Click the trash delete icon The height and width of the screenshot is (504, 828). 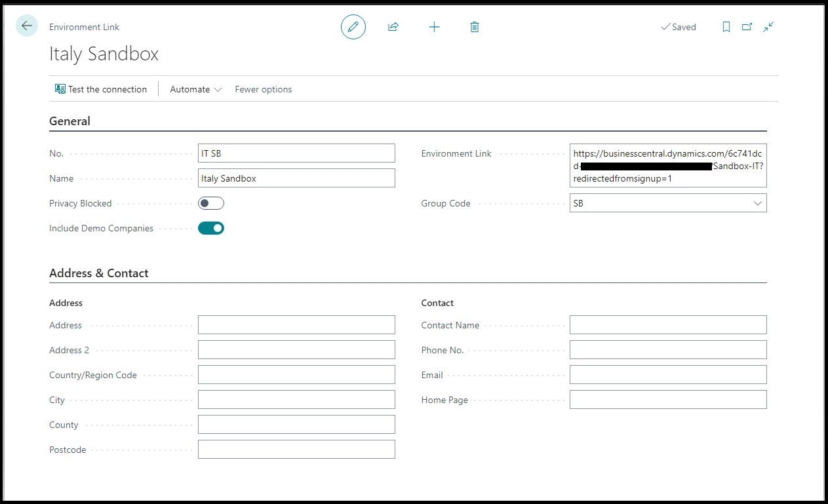tap(475, 27)
